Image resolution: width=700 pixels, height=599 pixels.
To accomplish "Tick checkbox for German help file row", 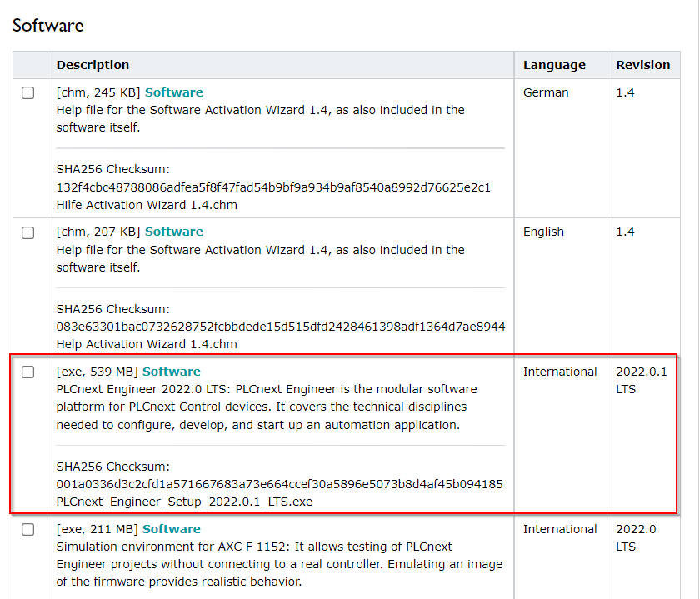I will pos(27,92).
